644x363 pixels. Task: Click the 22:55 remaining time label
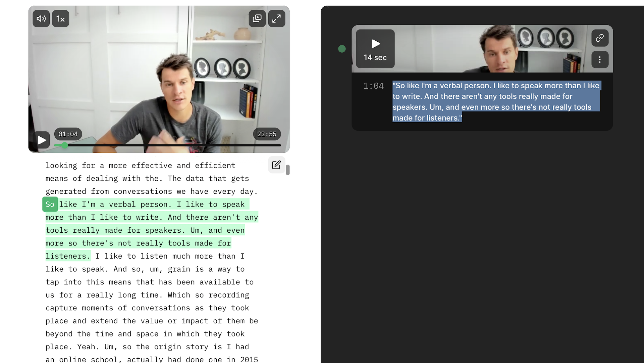click(267, 134)
